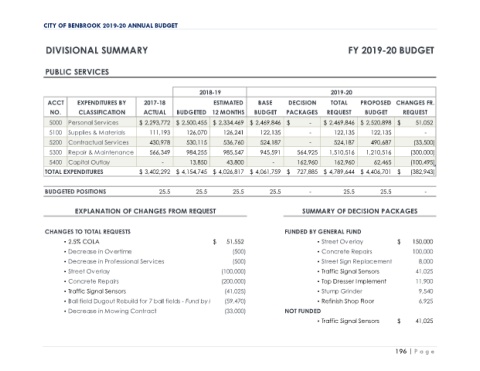This screenshot has width=480, height=371.
Task: Select the Explanation of Changes From Request heading
Action: click(x=145, y=211)
